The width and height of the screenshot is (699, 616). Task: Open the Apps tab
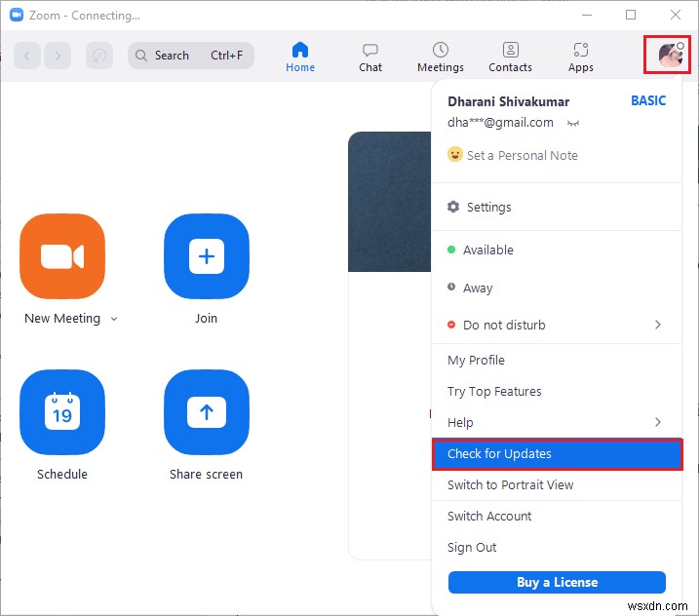(580, 58)
